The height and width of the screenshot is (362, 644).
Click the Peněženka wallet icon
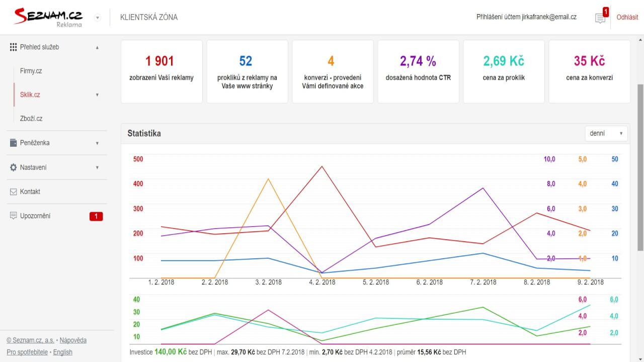(14, 143)
